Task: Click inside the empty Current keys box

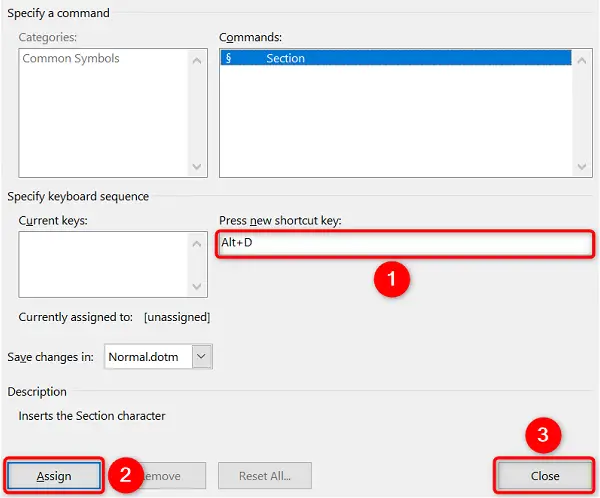Action: (103, 264)
